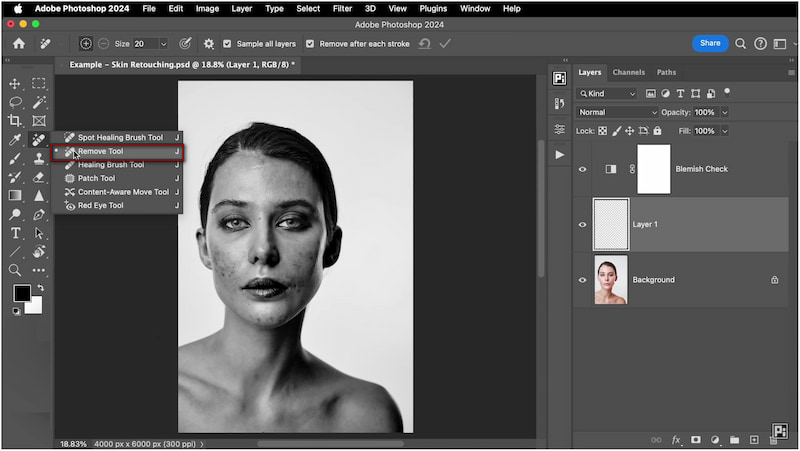The width and height of the screenshot is (800, 451).
Task: Select the Zoom tool in the toolbar
Action: tap(15, 270)
